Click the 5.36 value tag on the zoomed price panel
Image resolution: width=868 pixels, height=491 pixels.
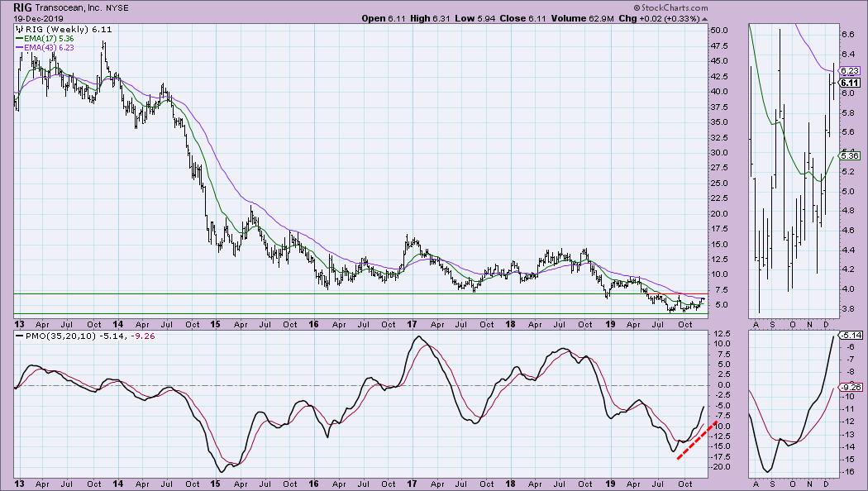849,156
